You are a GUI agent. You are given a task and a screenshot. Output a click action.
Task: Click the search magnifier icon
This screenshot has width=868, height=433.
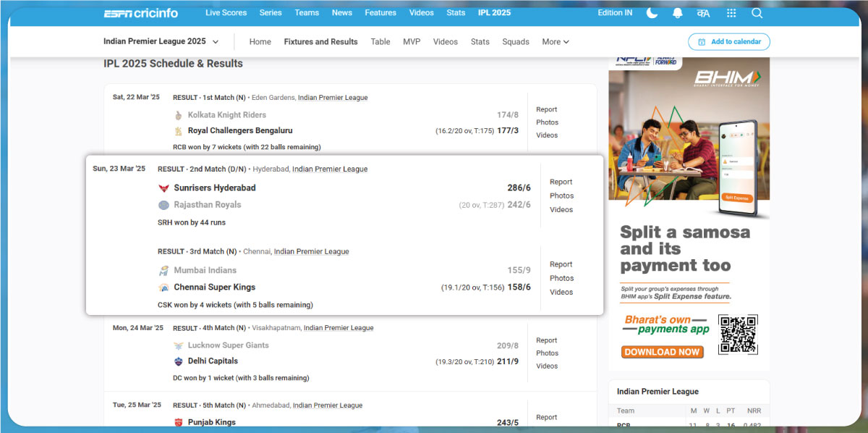point(757,13)
